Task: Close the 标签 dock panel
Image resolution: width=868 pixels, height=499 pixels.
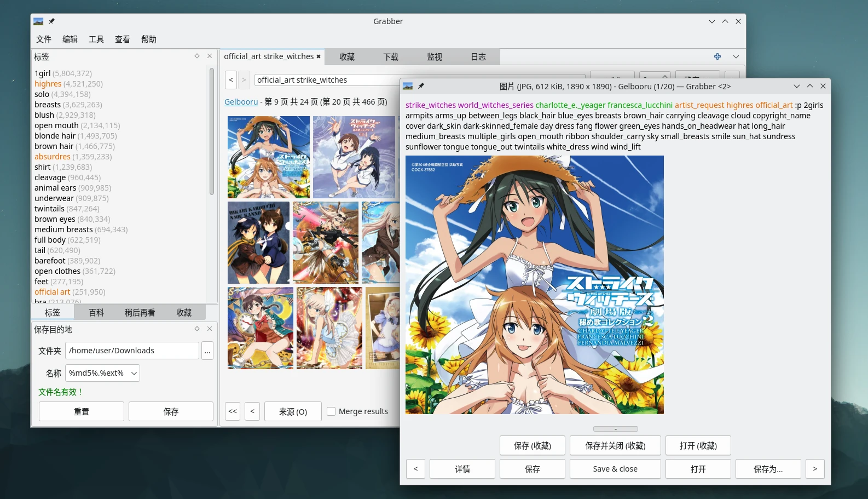Action: click(210, 56)
